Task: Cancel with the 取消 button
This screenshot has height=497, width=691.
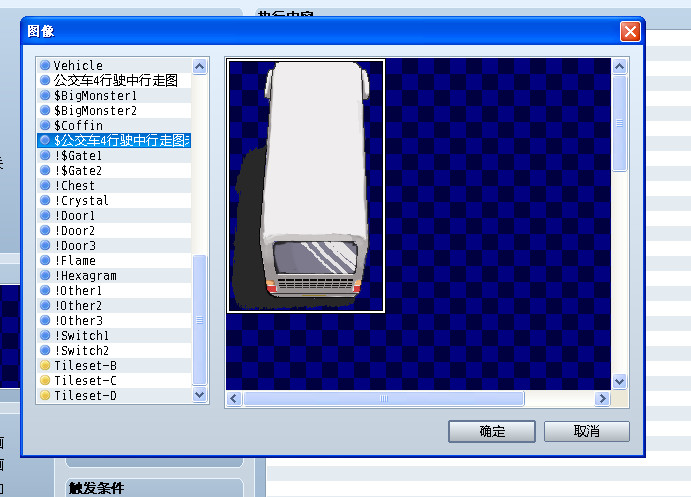Action: point(587,431)
